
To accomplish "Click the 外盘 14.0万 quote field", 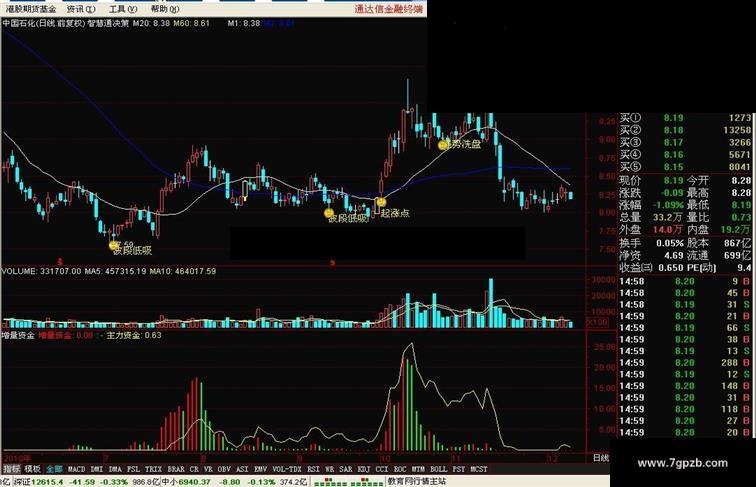I will 651,230.
